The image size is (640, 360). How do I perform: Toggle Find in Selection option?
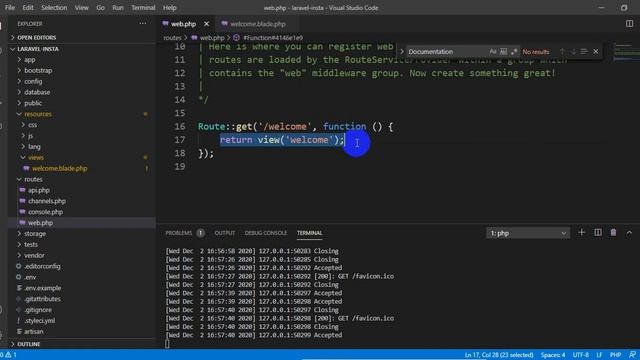tap(584, 51)
